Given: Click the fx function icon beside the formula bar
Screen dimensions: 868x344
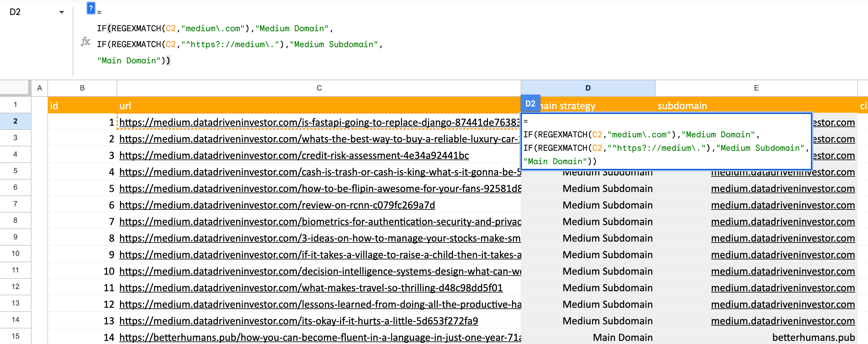Looking at the screenshot, I should click(86, 42).
